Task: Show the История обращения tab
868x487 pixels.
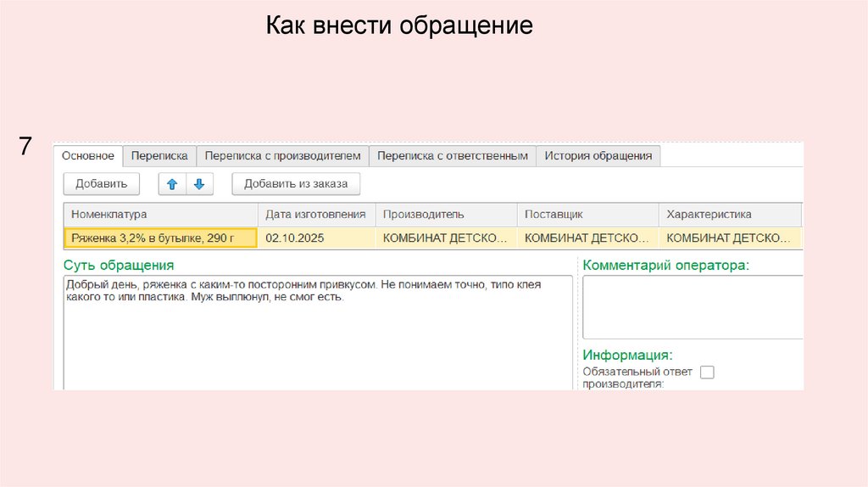Action: point(598,155)
